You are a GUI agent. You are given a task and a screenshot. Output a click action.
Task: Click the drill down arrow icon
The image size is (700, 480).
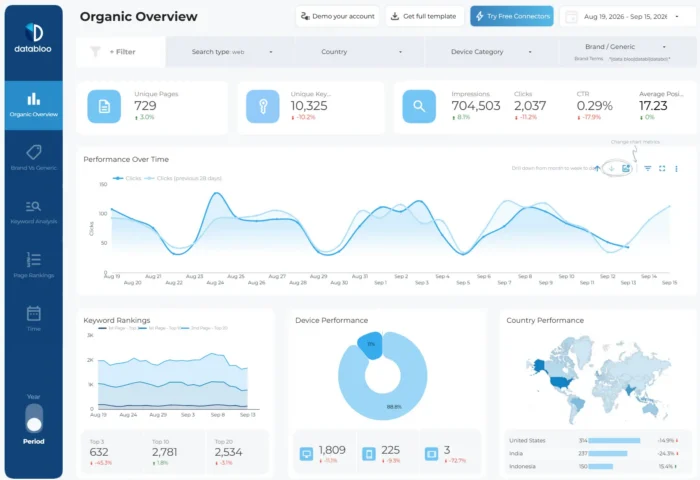(x=612, y=168)
